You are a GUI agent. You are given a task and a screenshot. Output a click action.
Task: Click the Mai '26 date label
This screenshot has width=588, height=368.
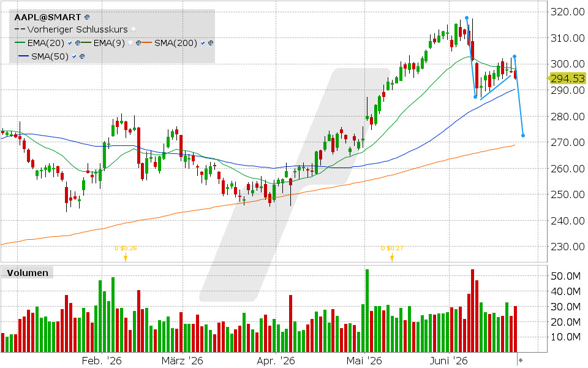click(x=364, y=361)
